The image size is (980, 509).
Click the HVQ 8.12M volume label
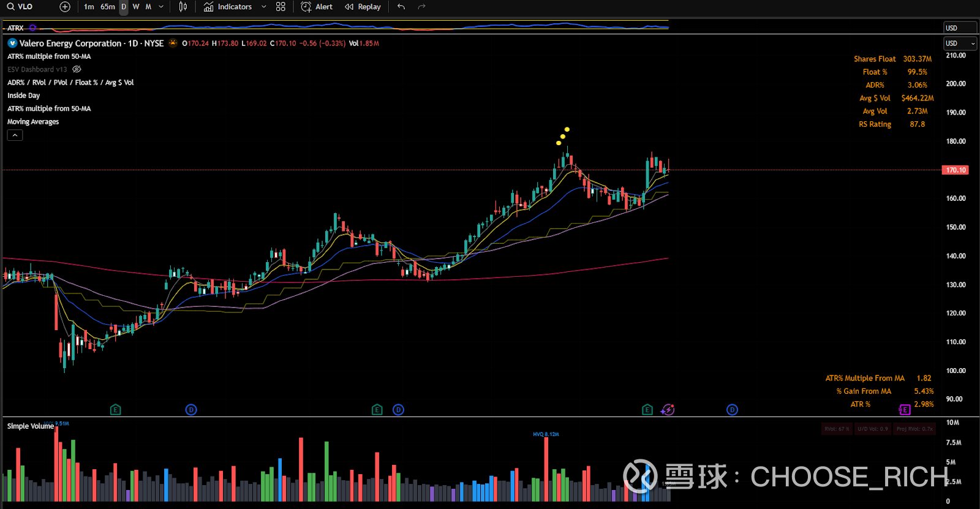(546, 434)
